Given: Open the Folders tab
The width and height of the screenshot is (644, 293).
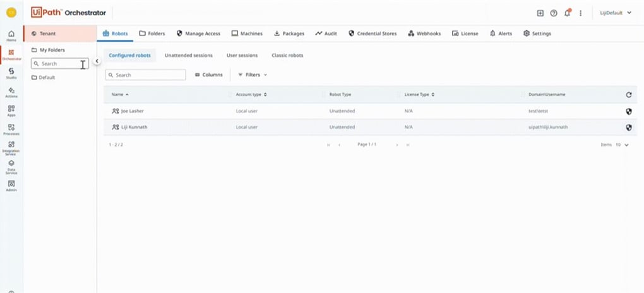Looking at the screenshot, I should pyautogui.click(x=152, y=33).
